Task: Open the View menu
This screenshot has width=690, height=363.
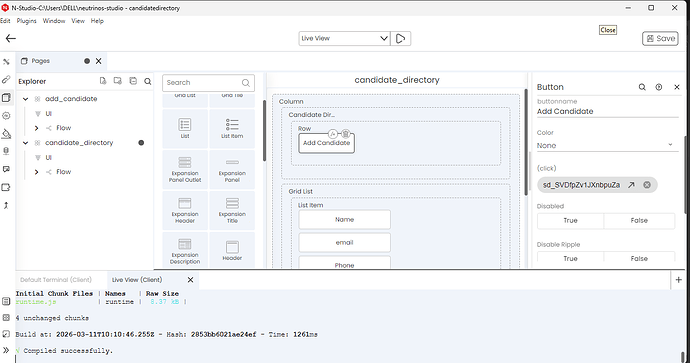Action: (78, 21)
